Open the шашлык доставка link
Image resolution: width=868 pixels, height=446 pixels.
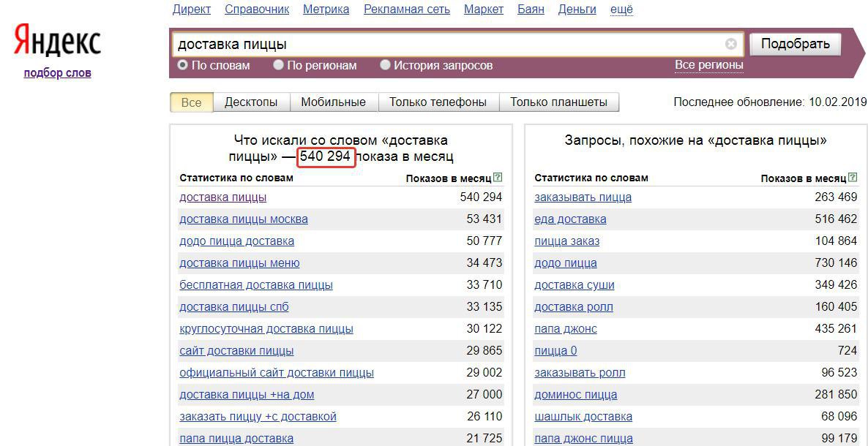coord(583,416)
